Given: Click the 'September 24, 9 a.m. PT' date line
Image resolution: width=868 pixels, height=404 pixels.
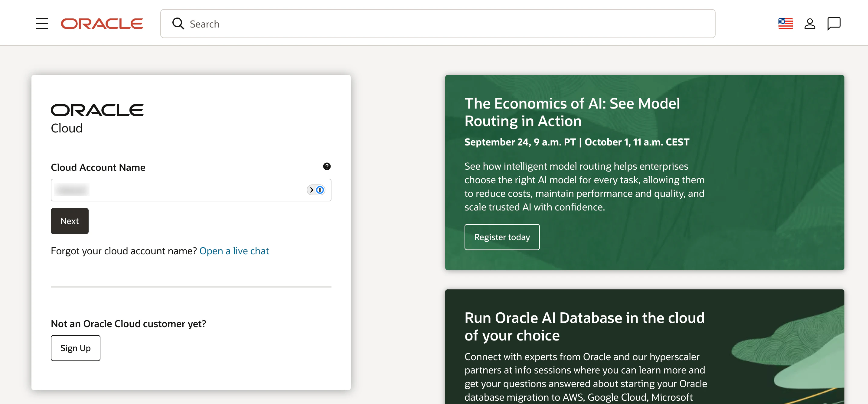Looking at the screenshot, I should [577, 142].
